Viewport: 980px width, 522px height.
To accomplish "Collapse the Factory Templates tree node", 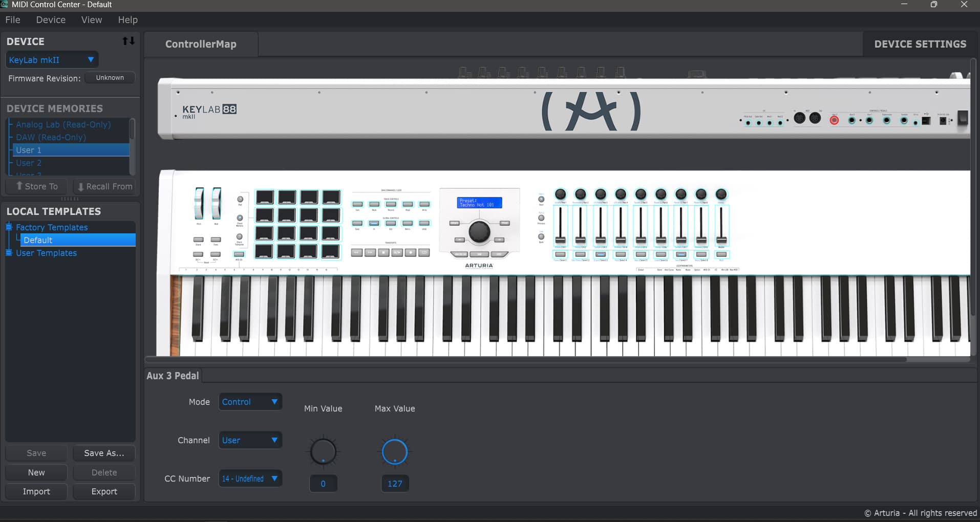I will pos(9,227).
